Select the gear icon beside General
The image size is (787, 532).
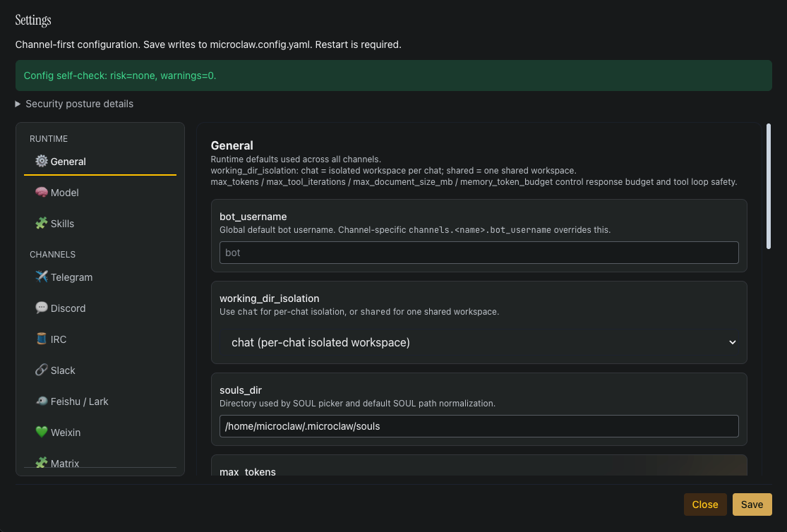coord(41,161)
